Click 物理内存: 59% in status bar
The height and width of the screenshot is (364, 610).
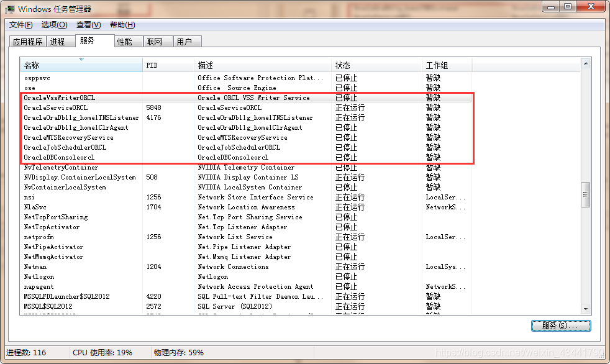click(x=178, y=353)
